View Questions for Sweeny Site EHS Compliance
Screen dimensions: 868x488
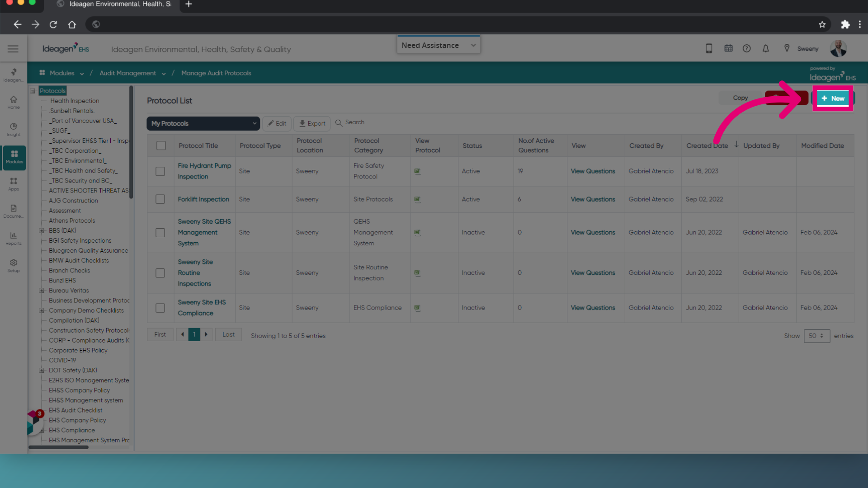point(593,308)
